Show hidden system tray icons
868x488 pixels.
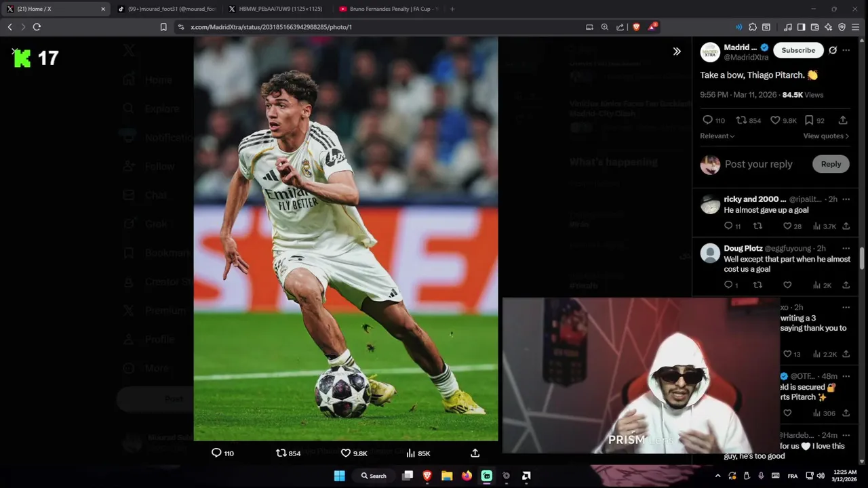click(717, 476)
